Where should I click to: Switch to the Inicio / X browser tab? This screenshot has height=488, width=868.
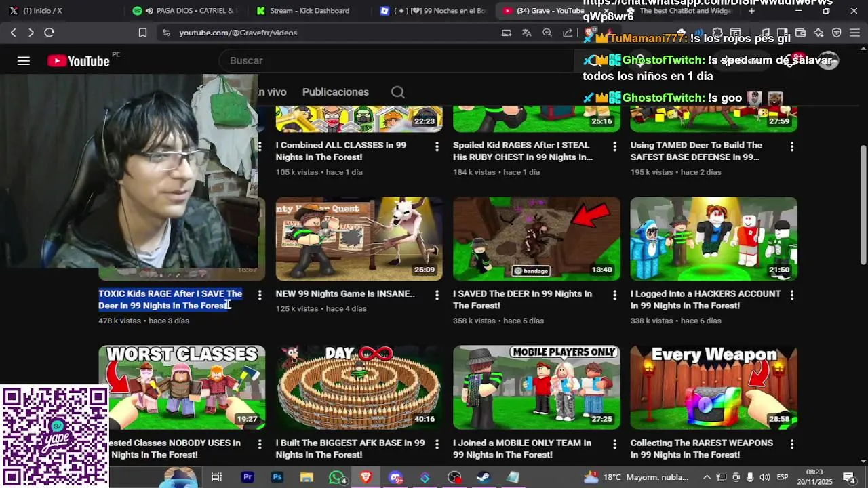(61, 11)
